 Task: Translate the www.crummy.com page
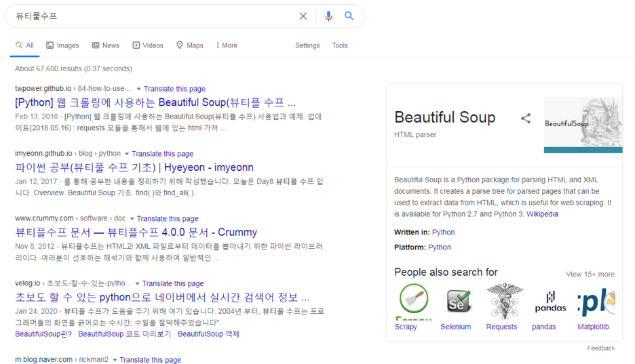point(168,219)
